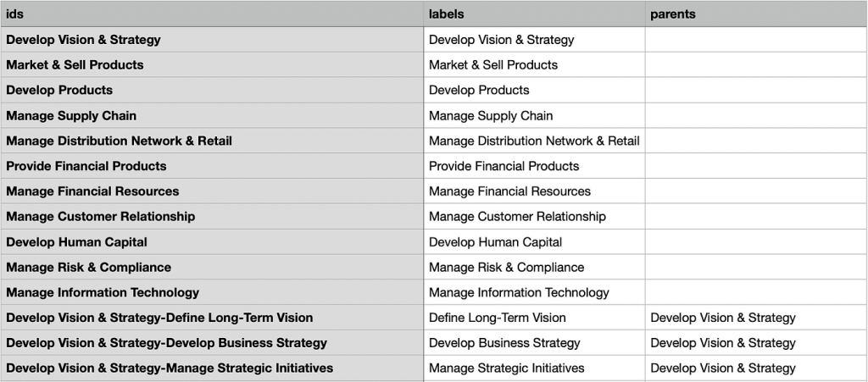Click the 'Develop Business Strategy' label cell

(534, 343)
